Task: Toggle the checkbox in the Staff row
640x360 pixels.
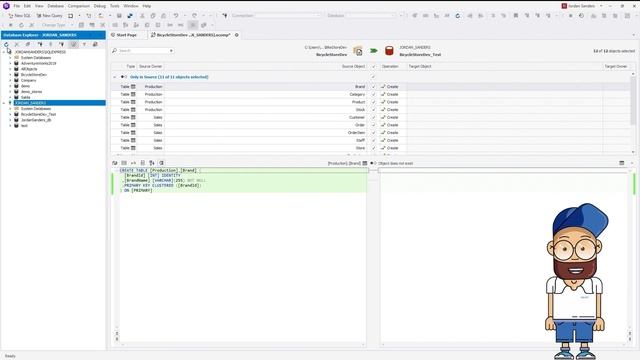Action: [x=373, y=140]
